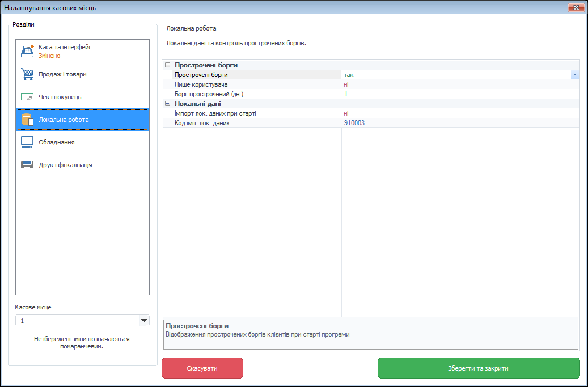Open the Касове місце combo box arrow
The width and height of the screenshot is (588, 387).
coord(145,320)
